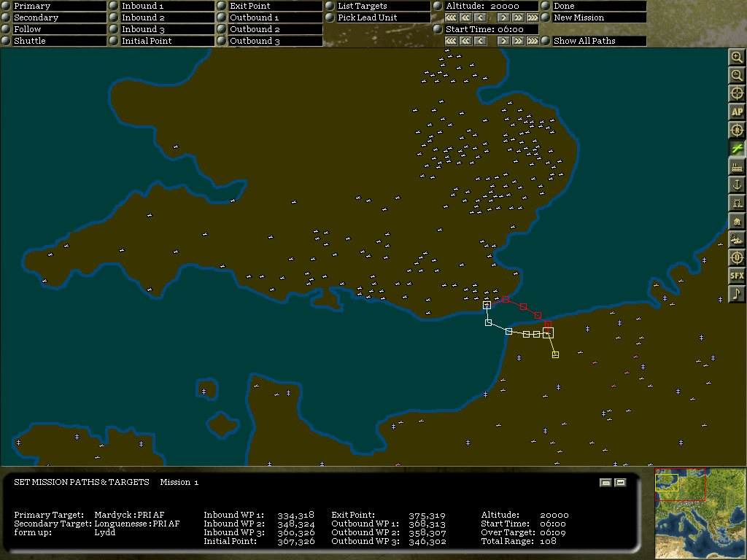Viewport: 747px width, 560px height.
Task: Toggle the anchor port icon
Action: tap(737, 184)
